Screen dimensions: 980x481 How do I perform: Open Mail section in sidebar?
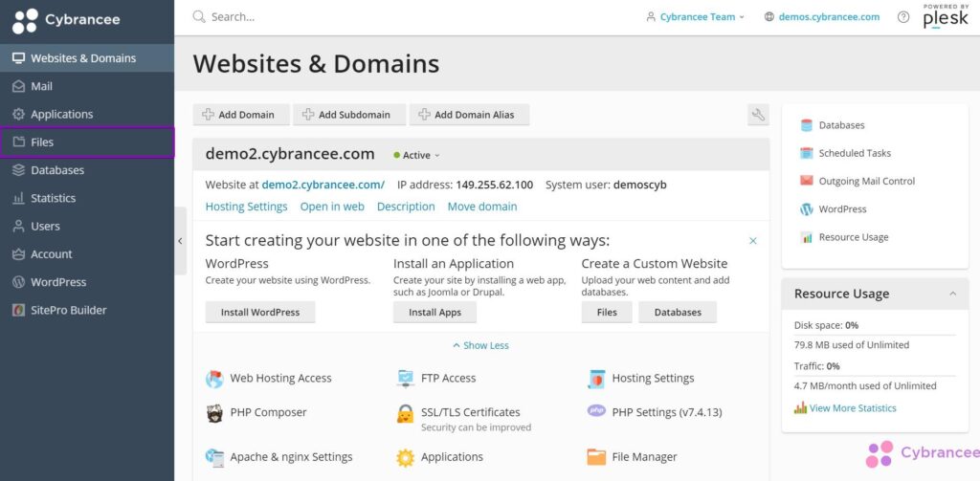[87, 86]
